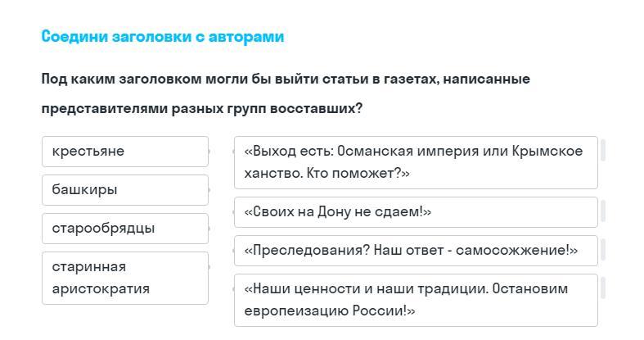644x340 pixels.
Task: Pick the «Своих на Дону не сдаем!» headline
Action: pyautogui.click(x=415, y=212)
